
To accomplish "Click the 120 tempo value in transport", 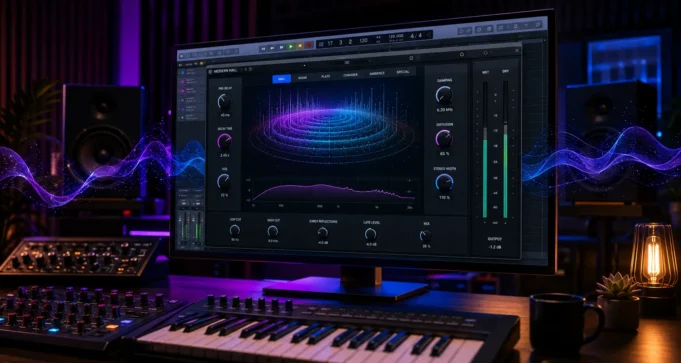I will point(363,40).
